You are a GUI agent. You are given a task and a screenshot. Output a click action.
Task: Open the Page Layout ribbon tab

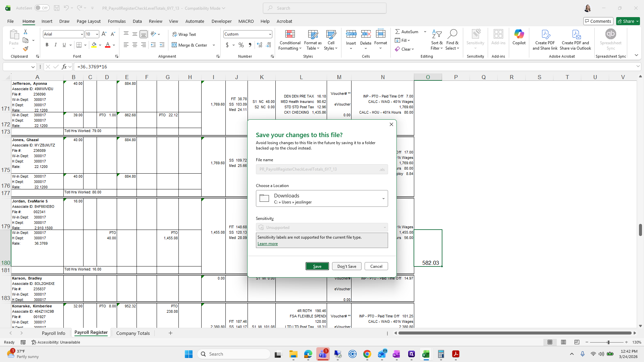89,21
